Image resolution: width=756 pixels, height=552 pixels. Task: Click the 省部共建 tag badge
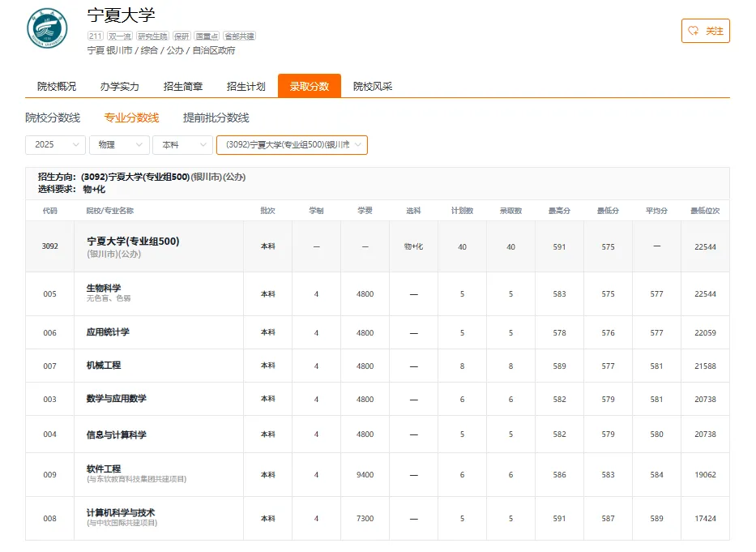[x=240, y=36]
